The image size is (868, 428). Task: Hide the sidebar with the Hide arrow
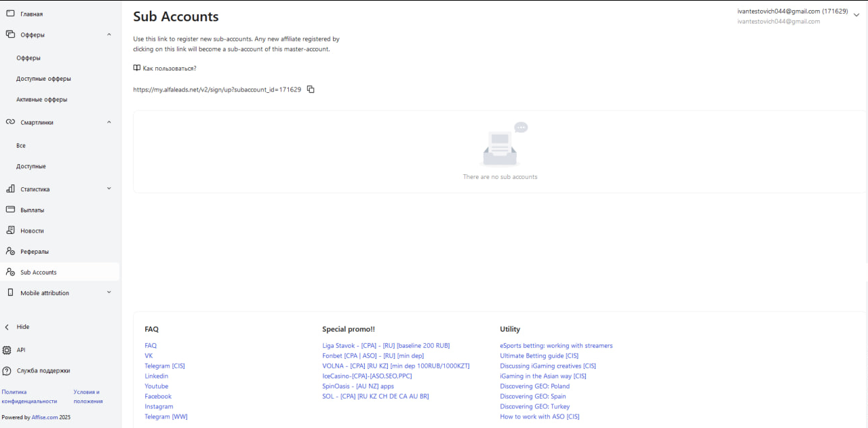pos(7,327)
